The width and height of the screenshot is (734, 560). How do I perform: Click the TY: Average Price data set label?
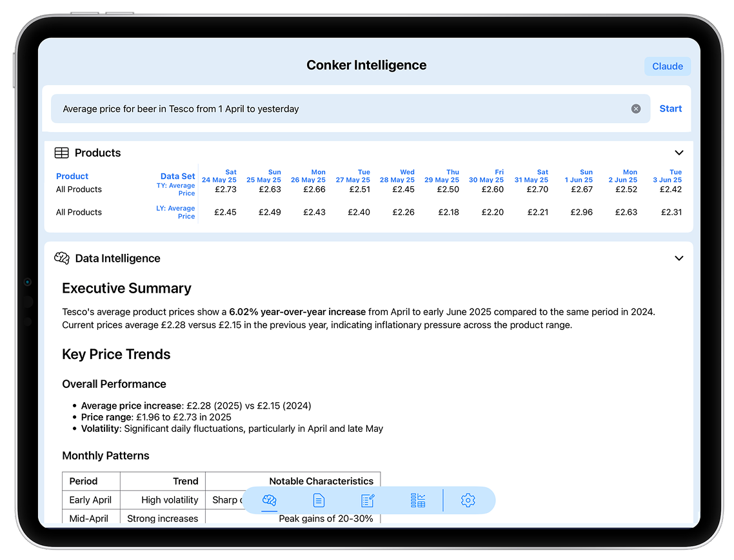pos(175,189)
